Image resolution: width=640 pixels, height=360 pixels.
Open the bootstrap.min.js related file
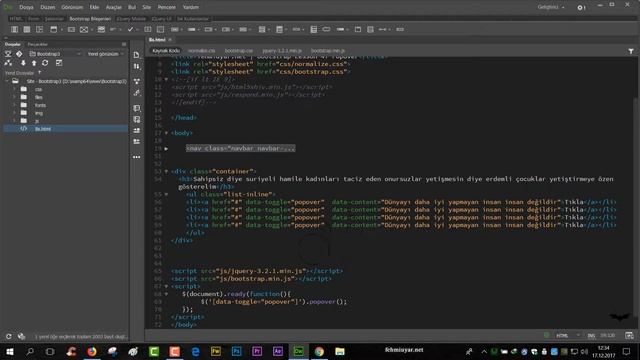pos(328,51)
